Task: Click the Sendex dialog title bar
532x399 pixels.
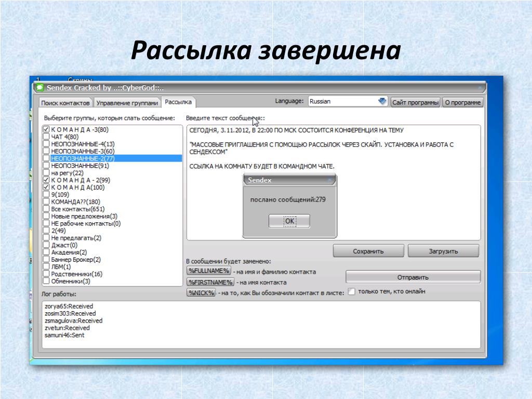Action: 289,180
